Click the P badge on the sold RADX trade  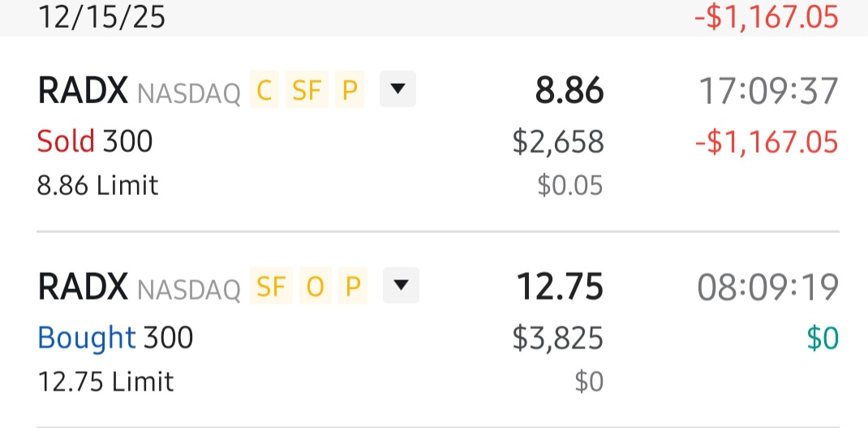(350, 91)
